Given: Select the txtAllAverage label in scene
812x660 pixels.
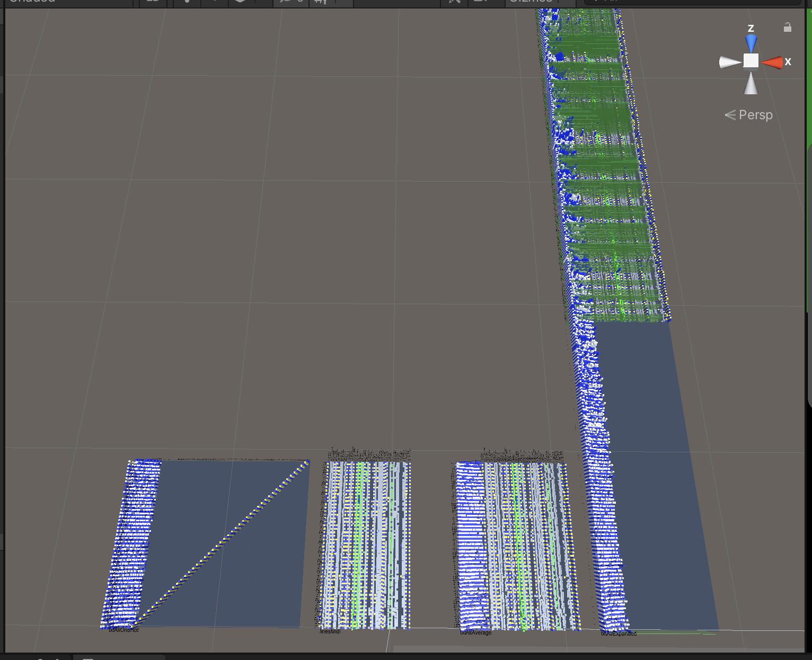Looking at the screenshot, I should point(476,632).
